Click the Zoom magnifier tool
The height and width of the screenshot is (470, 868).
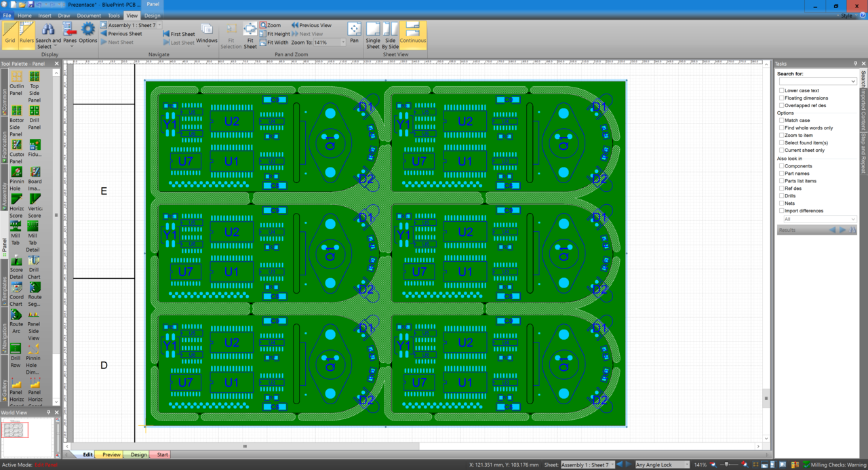[270, 25]
